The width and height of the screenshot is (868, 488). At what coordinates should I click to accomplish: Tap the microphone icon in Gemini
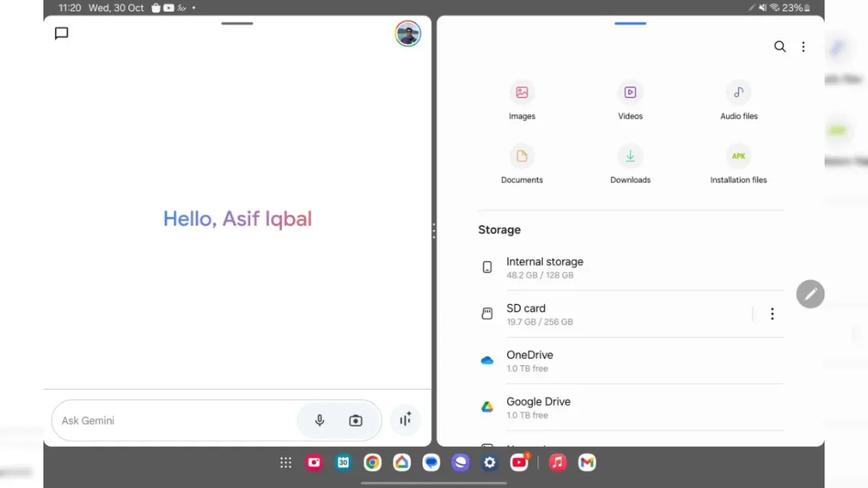(319, 421)
